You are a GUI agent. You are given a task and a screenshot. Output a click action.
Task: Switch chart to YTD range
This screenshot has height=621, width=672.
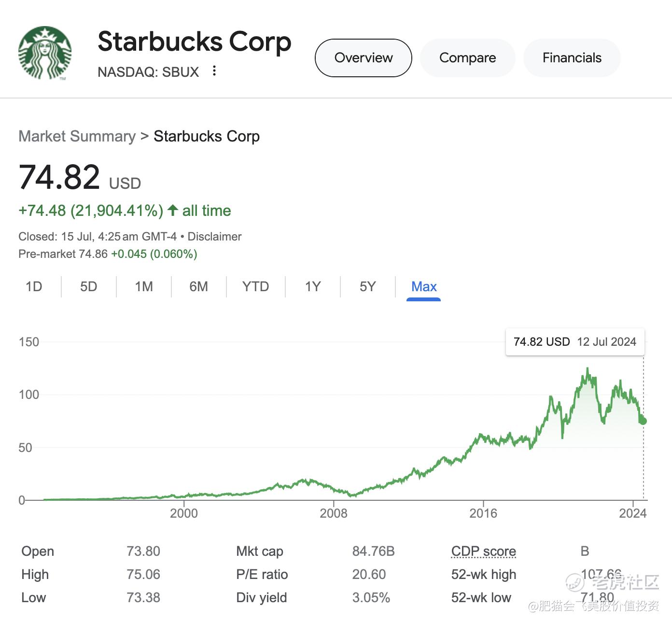pos(255,287)
